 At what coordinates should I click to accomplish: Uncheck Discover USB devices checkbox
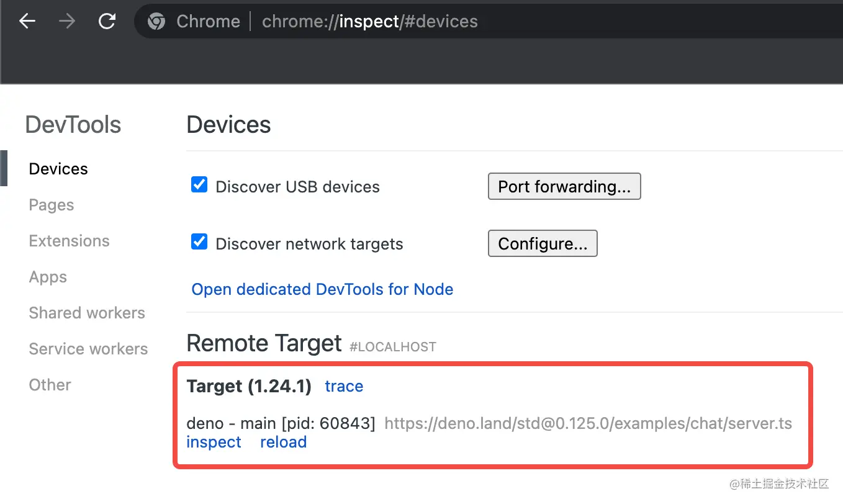199,185
